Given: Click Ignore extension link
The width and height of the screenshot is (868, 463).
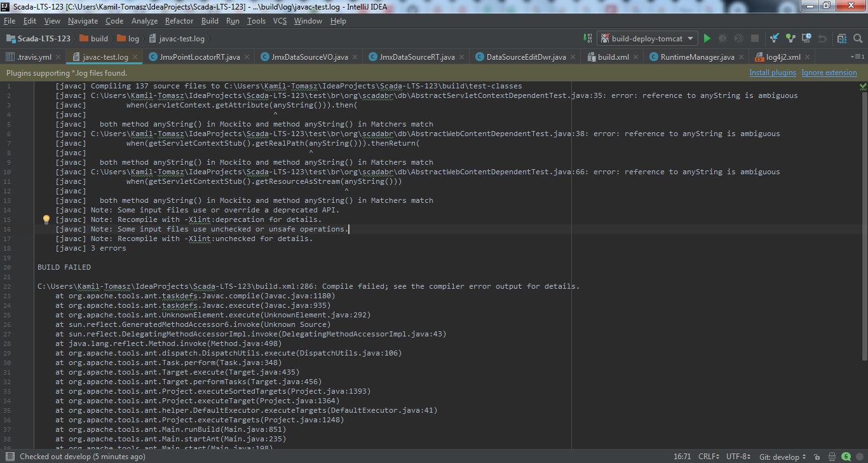Looking at the screenshot, I should (x=829, y=73).
